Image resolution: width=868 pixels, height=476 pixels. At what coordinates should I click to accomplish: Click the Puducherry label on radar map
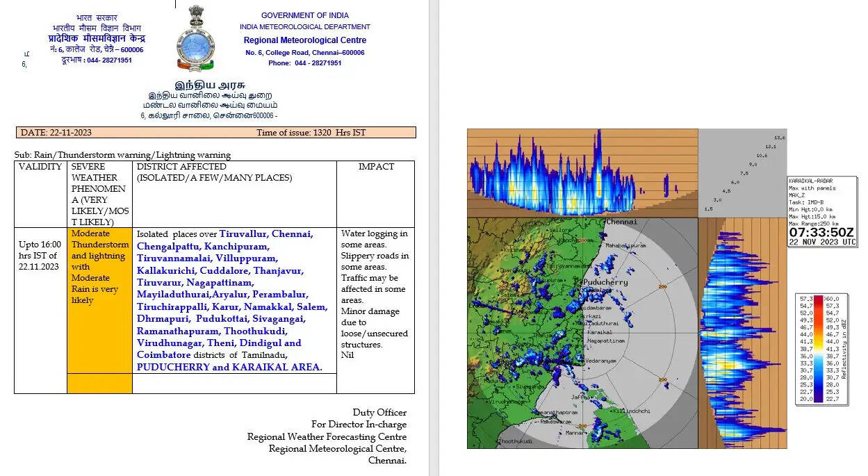(606, 283)
